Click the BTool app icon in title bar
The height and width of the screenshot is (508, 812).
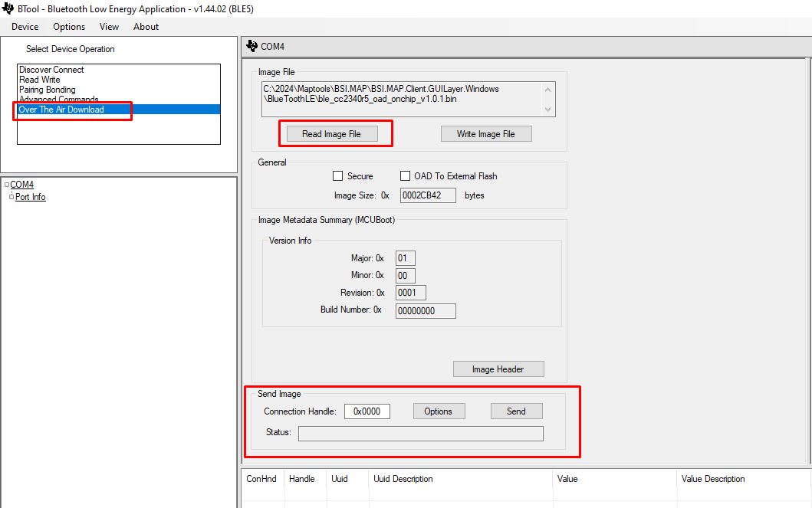(8, 8)
